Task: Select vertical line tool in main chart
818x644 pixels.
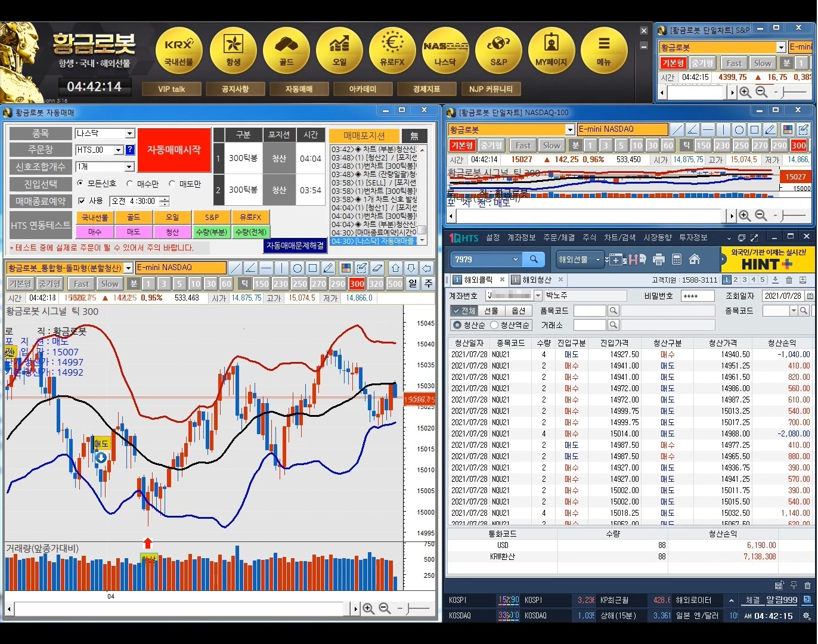Action: click(x=282, y=268)
